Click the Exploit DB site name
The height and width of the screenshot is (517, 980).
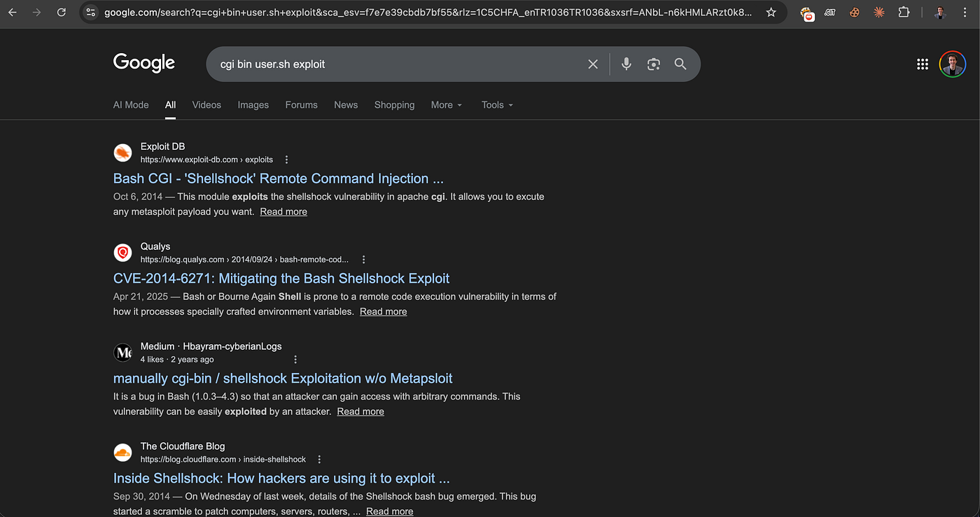click(x=162, y=146)
